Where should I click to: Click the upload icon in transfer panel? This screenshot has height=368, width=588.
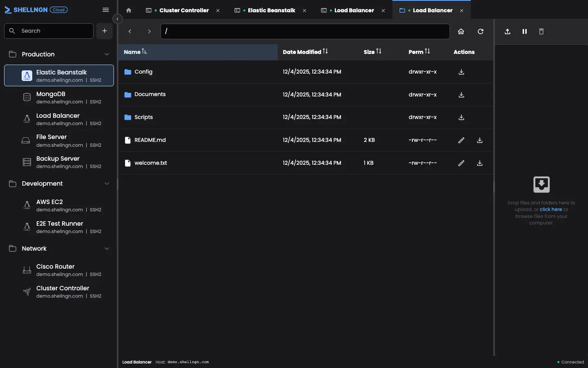(x=508, y=31)
